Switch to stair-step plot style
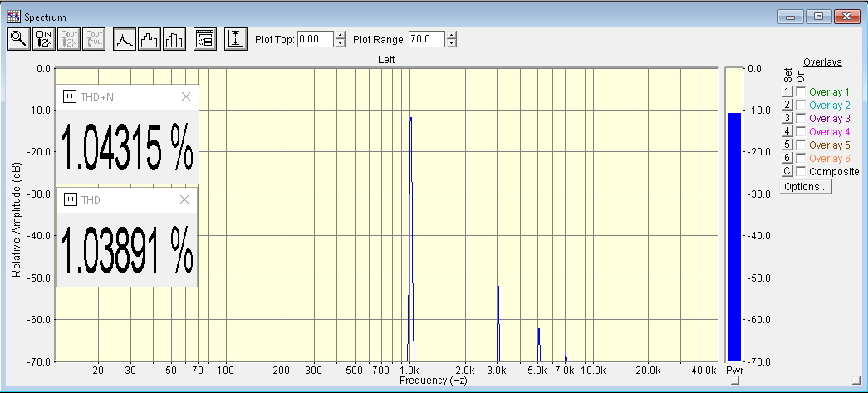Image resolution: width=868 pixels, height=393 pixels. [x=149, y=39]
